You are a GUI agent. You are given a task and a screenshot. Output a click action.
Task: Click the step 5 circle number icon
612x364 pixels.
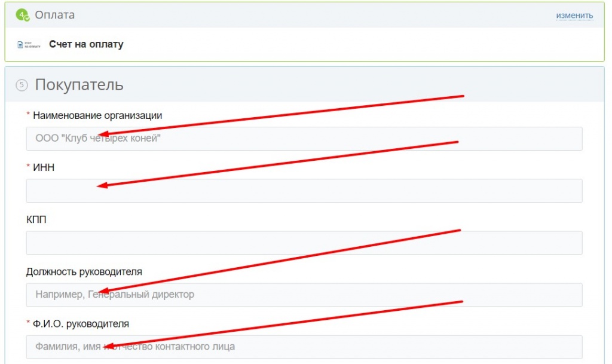pos(22,85)
